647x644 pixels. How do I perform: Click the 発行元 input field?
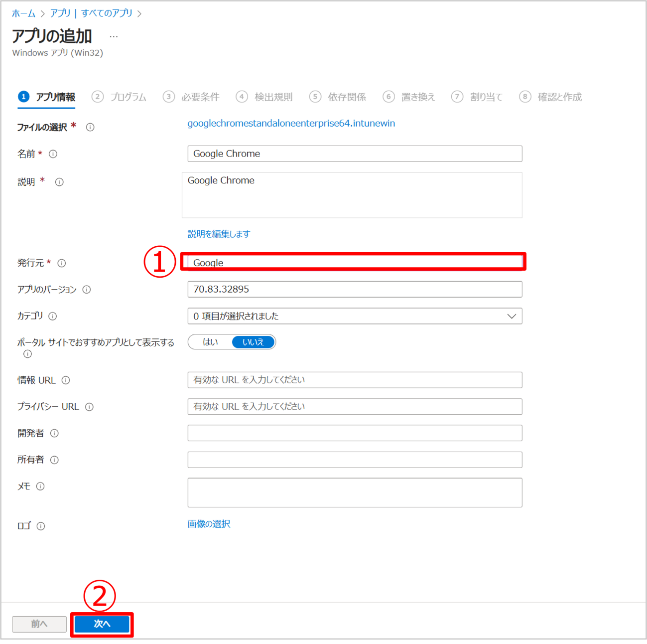pyautogui.click(x=355, y=262)
